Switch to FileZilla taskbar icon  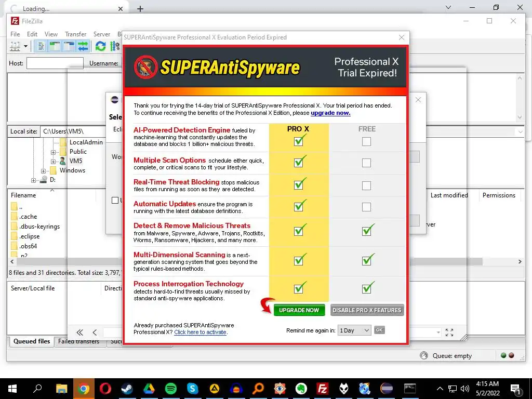tap(322, 389)
